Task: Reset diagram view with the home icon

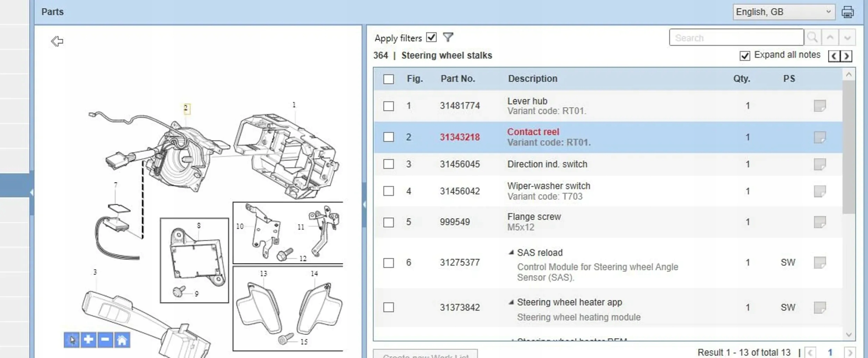Action: [122, 340]
